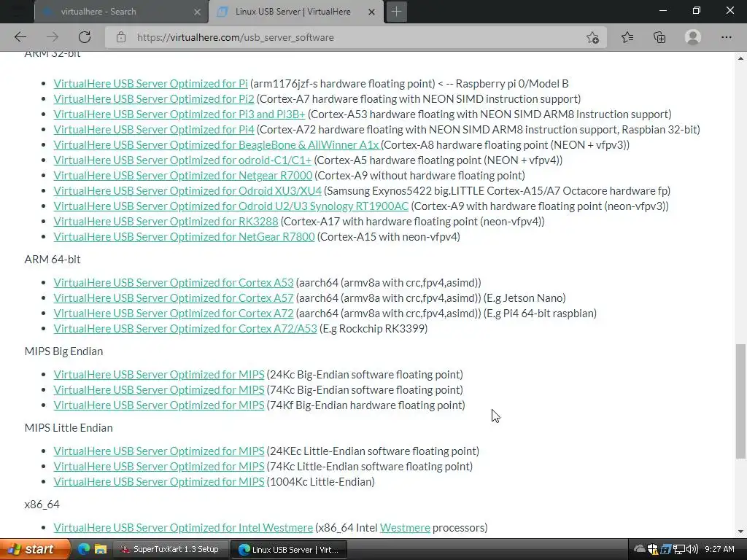Open the profile account icon
The width and height of the screenshot is (747, 560).
tap(693, 37)
